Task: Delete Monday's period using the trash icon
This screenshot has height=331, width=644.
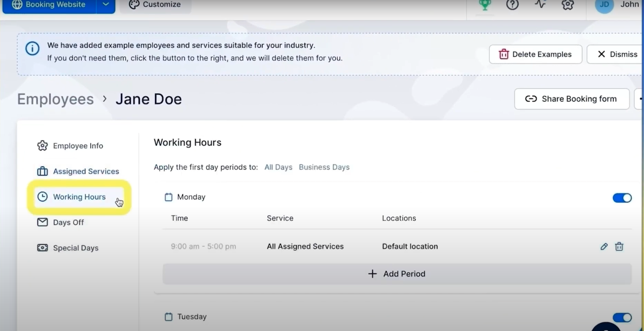Action: [619, 246]
